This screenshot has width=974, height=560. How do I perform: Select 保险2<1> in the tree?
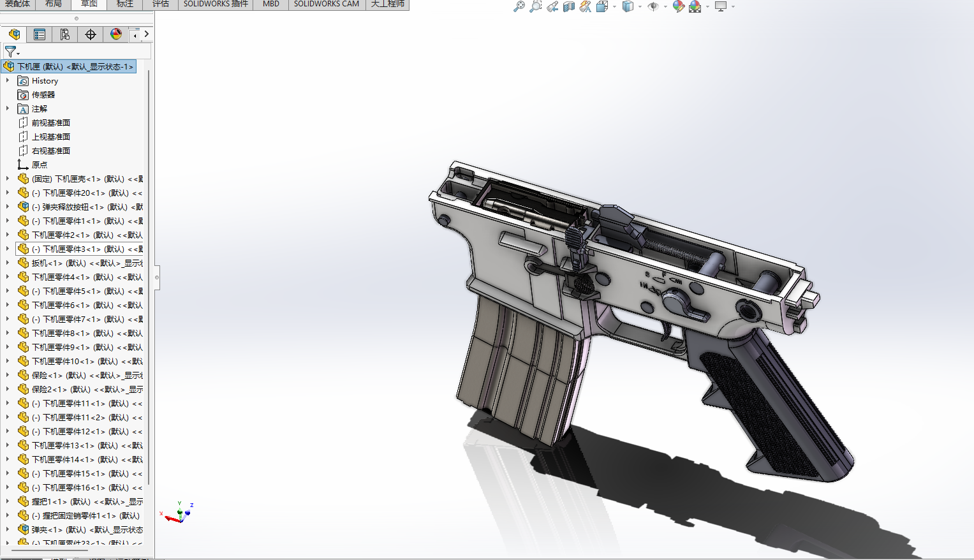(x=87, y=389)
